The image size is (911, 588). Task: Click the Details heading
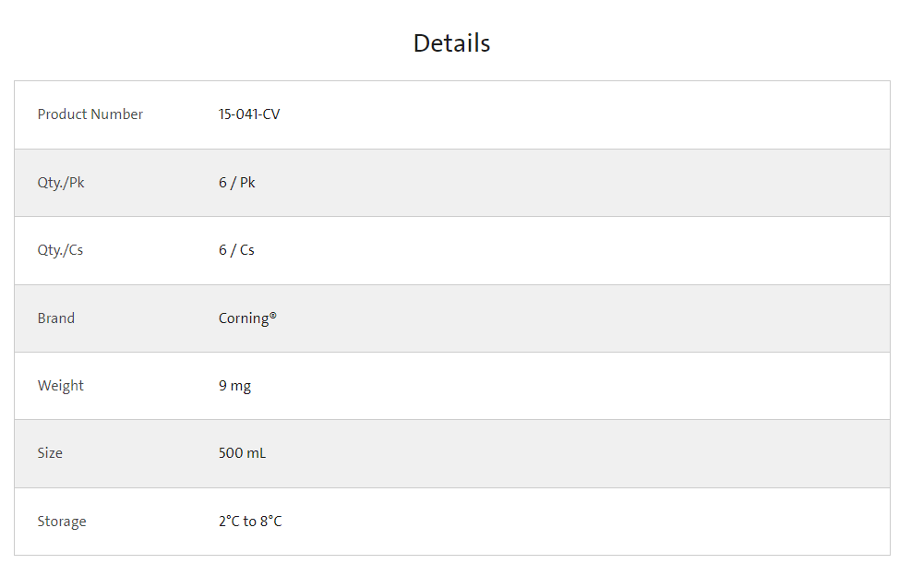(452, 43)
